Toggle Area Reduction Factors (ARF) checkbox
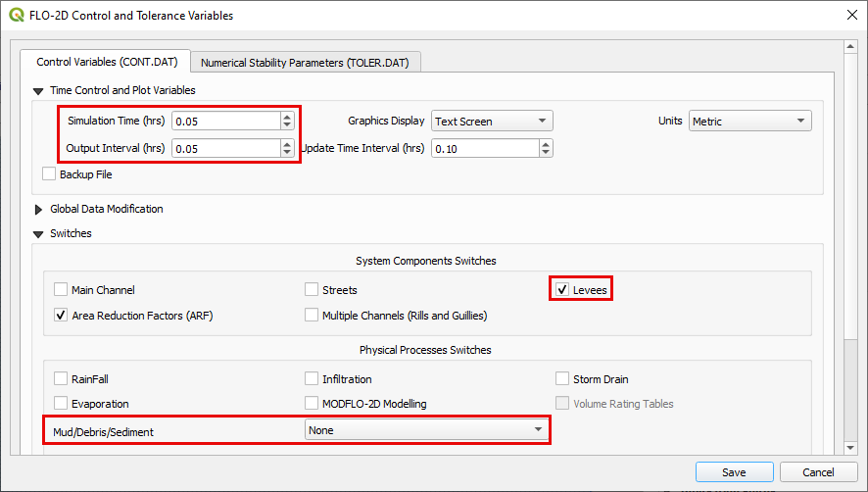This screenshot has height=492, width=868. [x=62, y=316]
